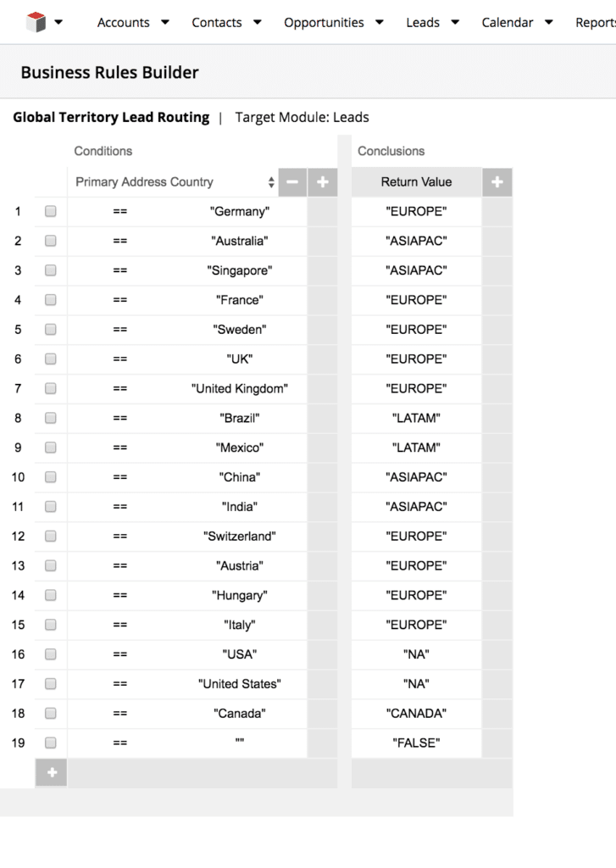This screenshot has width=616, height=868.
Task: Open the Calendar module
Action: point(508,23)
